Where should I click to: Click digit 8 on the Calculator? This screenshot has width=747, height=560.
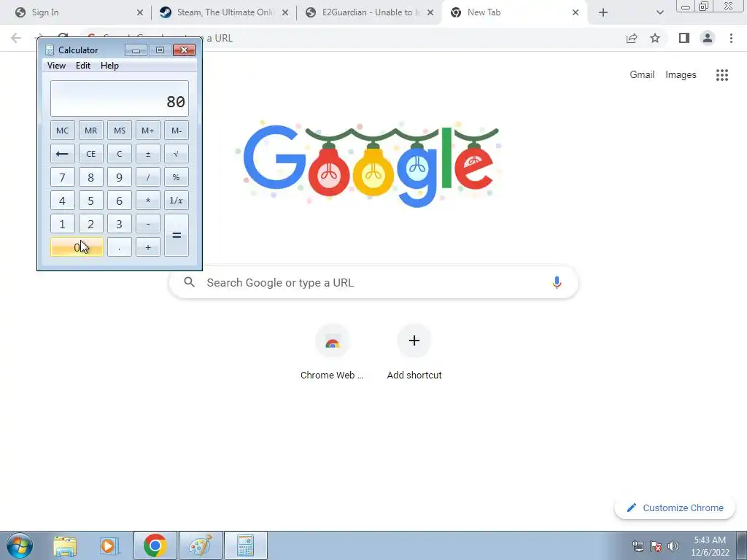pyautogui.click(x=91, y=177)
